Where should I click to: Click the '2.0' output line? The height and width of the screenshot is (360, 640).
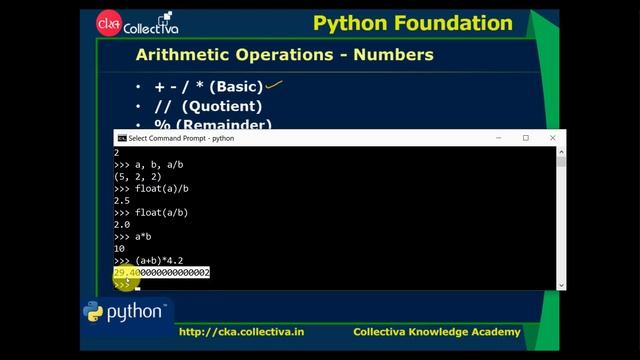click(122, 224)
